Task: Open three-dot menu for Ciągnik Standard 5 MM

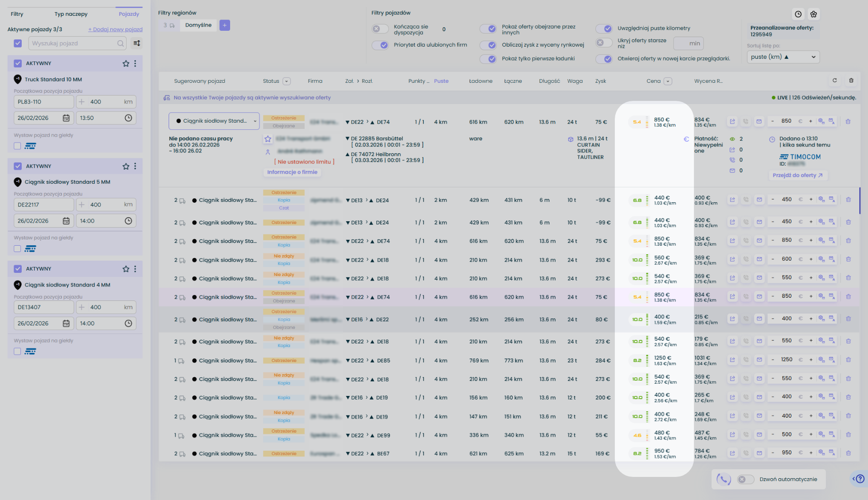Action: point(135,166)
